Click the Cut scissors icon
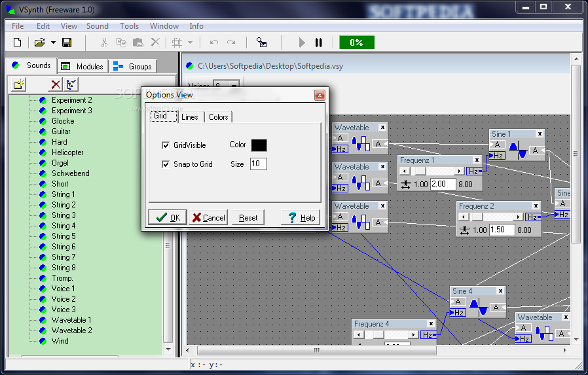The width and height of the screenshot is (588, 375). point(104,43)
